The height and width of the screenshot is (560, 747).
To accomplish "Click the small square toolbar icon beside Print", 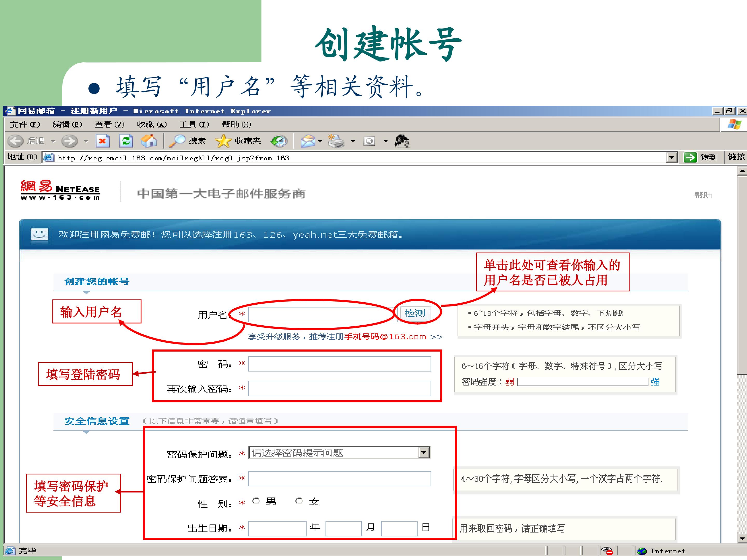I will (x=369, y=141).
